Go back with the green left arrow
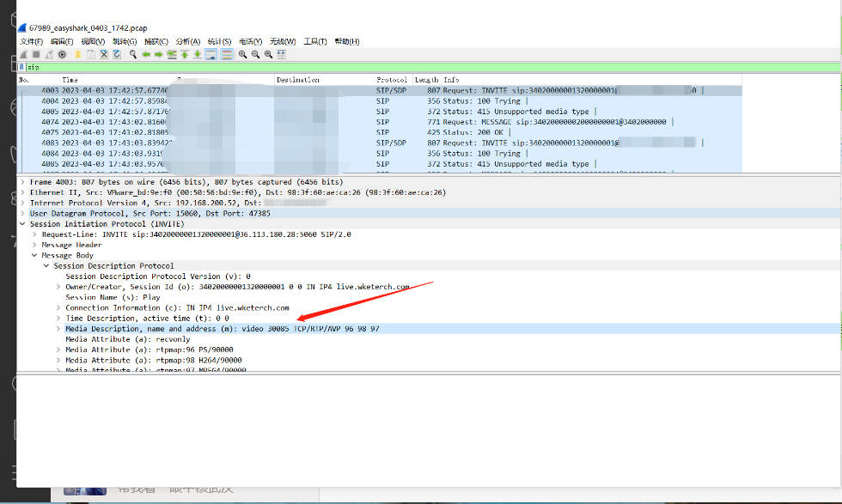 (x=145, y=54)
